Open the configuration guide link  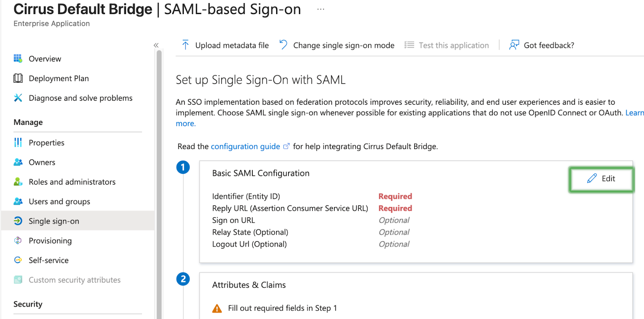pos(246,147)
